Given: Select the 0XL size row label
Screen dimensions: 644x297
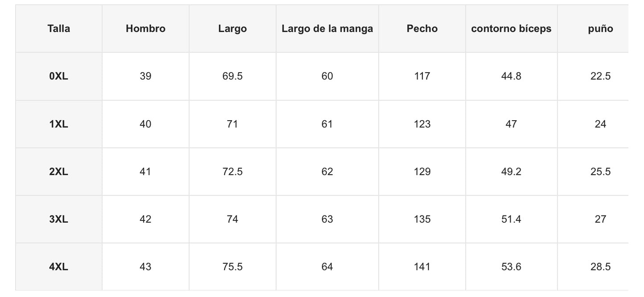Looking at the screenshot, I should 59,76.
